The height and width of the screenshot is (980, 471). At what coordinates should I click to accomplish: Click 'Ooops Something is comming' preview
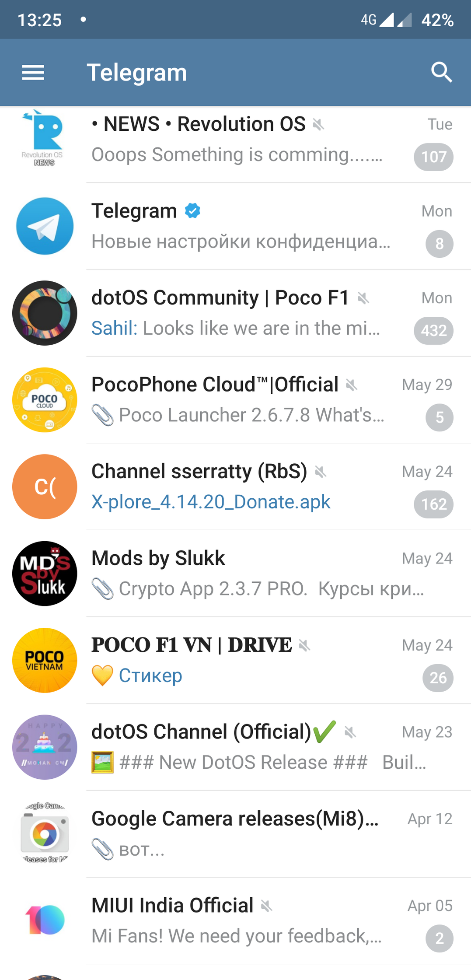tap(237, 154)
